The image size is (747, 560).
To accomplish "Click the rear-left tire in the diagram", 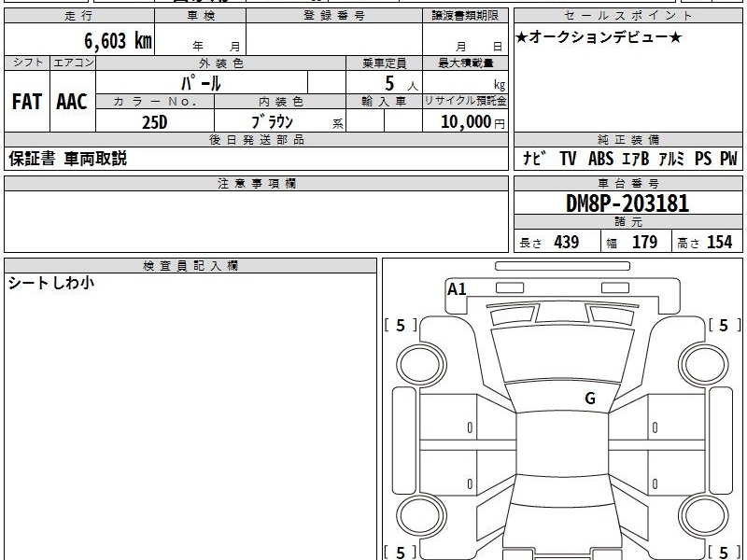I will [421, 516].
